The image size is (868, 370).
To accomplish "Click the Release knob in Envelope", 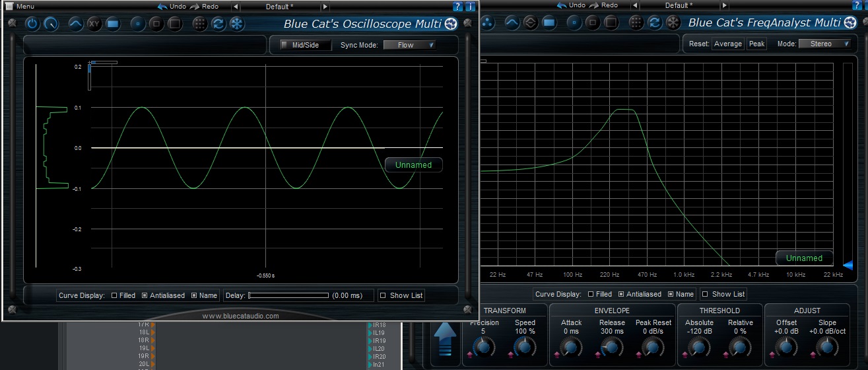I will click(611, 346).
